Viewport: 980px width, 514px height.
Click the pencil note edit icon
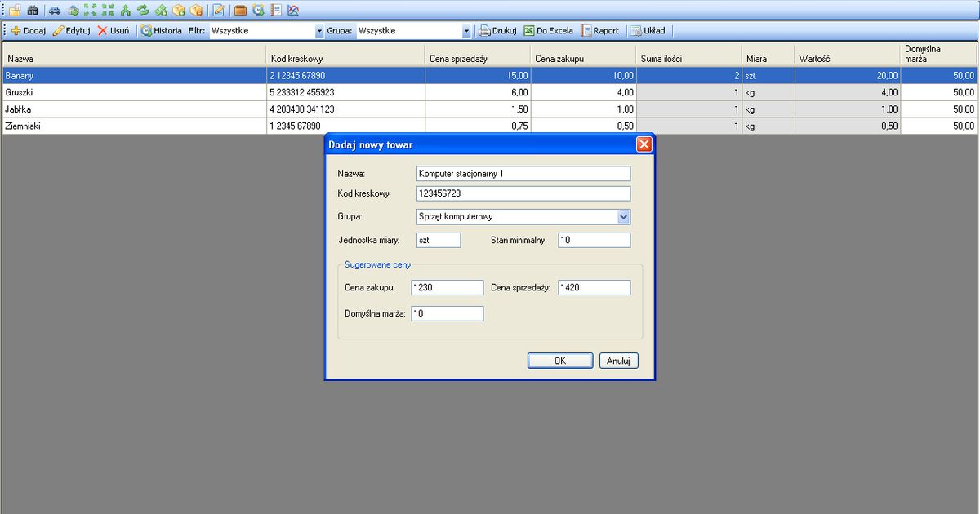pyautogui.click(x=218, y=11)
